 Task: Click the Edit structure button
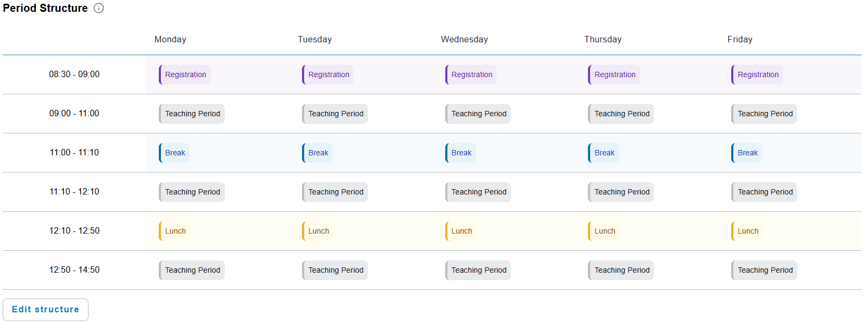[46, 310]
